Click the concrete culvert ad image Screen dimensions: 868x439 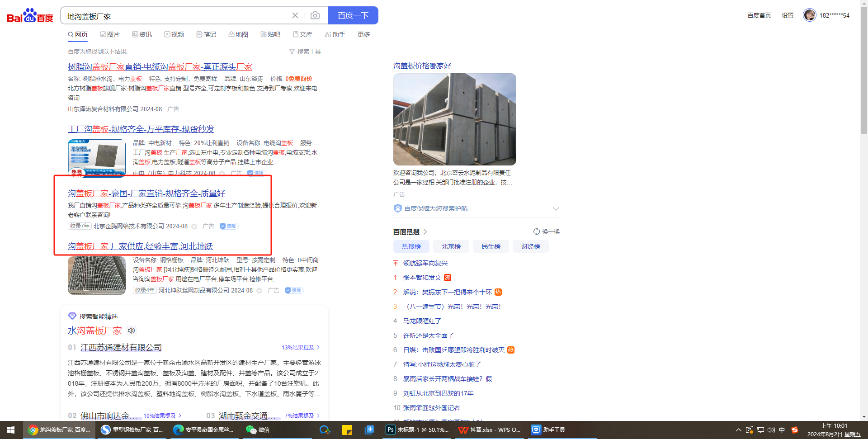coord(455,119)
